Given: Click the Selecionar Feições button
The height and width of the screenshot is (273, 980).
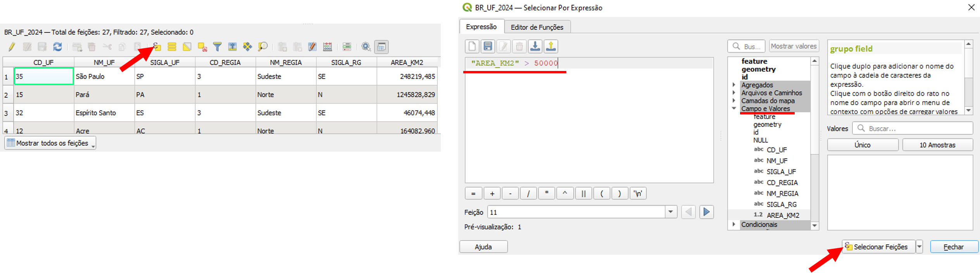Looking at the screenshot, I should pos(878,247).
